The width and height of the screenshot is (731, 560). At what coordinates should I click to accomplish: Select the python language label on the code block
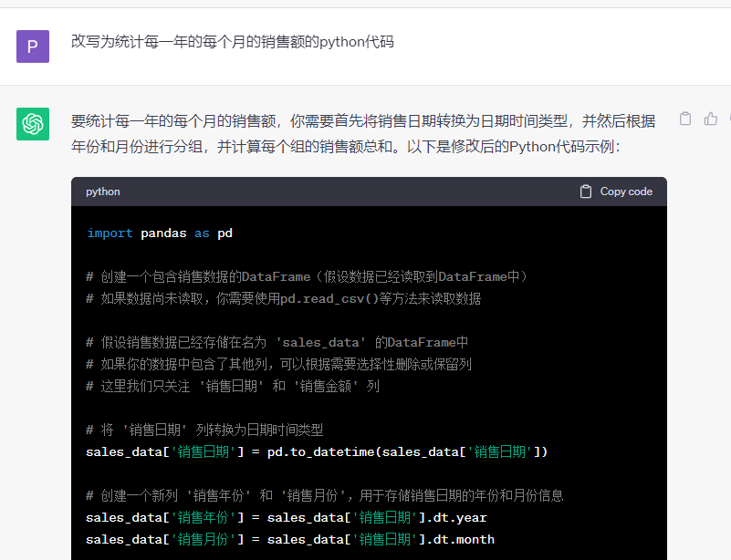[102, 191]
